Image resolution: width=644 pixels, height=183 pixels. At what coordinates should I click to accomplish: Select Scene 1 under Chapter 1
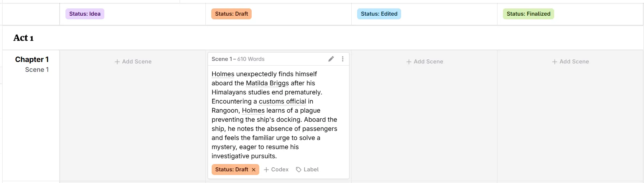tap(37, 70)
